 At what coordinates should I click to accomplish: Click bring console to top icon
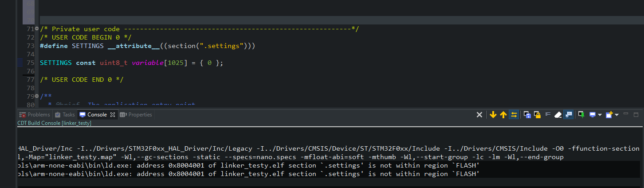[568, 115]
